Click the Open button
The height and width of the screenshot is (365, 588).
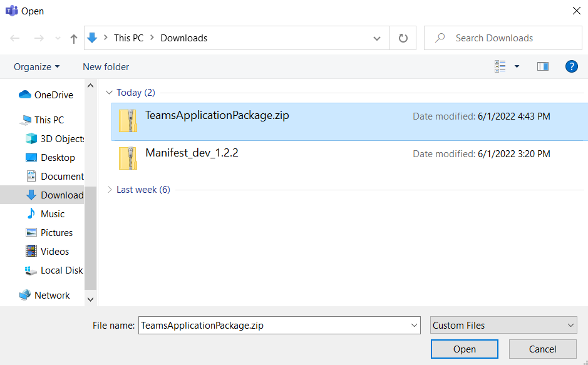[x=464, y=349]
